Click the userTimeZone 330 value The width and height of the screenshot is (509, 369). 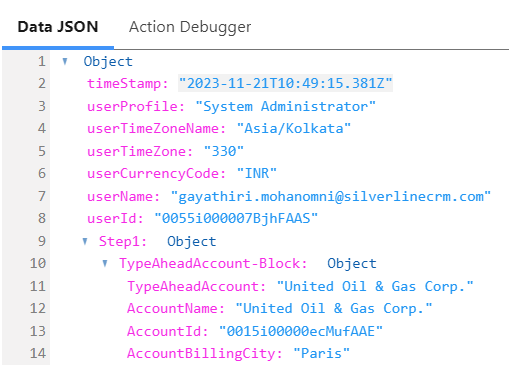224,152
